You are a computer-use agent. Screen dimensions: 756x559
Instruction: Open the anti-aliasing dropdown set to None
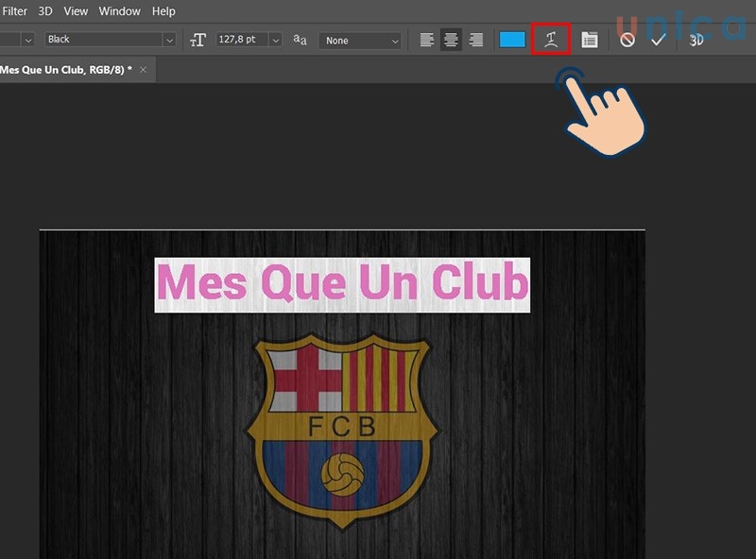[x=359, y=41]
